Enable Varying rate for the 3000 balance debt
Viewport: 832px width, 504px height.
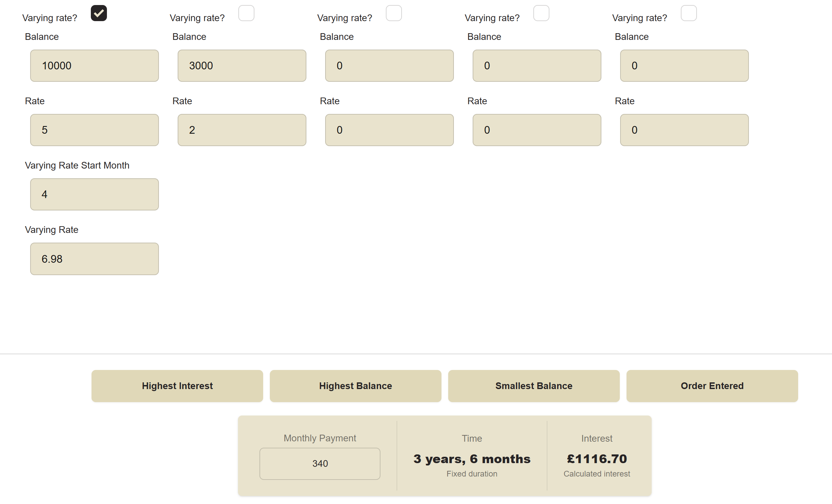point(246,13)
